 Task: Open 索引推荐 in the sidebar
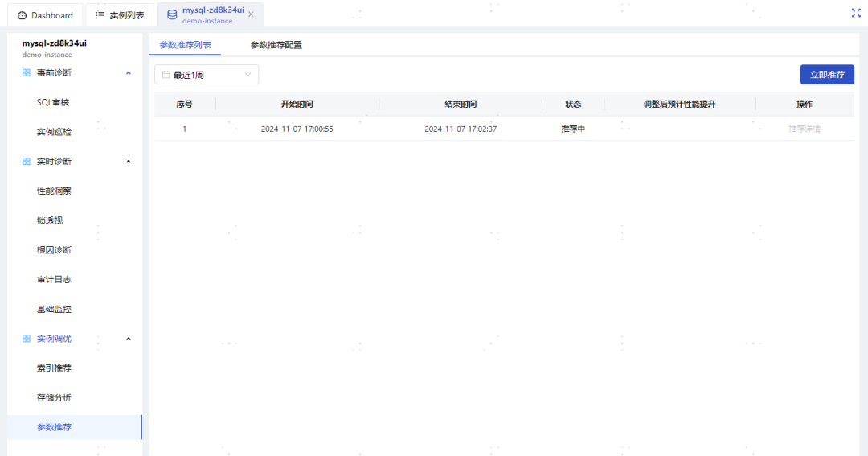[x=55, y=368]
